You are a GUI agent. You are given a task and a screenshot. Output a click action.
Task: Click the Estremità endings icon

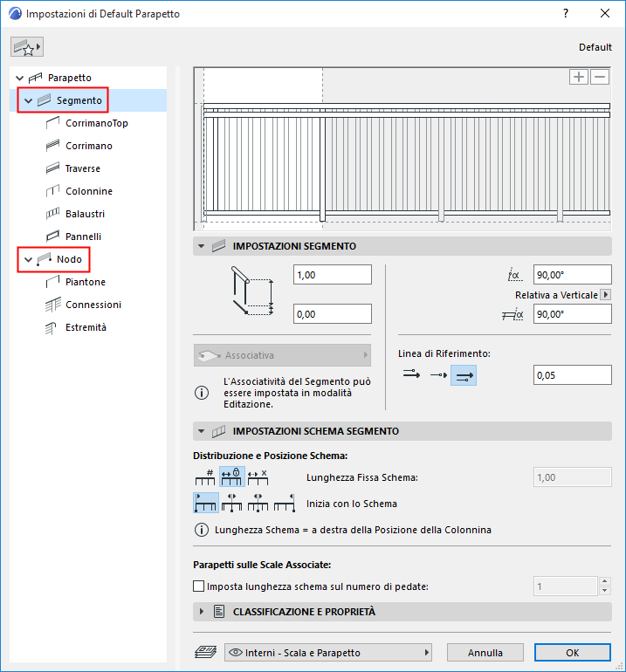(51, 328)
